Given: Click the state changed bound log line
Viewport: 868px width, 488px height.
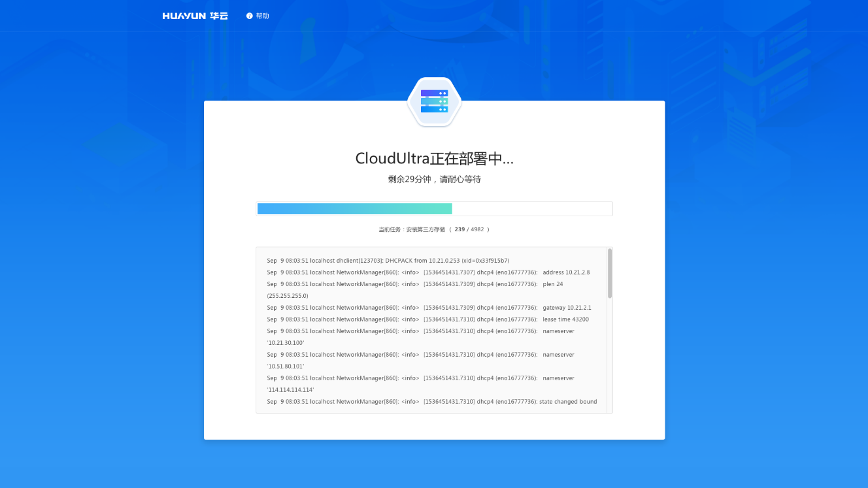Looking at the screenshot, I should 432,402.
